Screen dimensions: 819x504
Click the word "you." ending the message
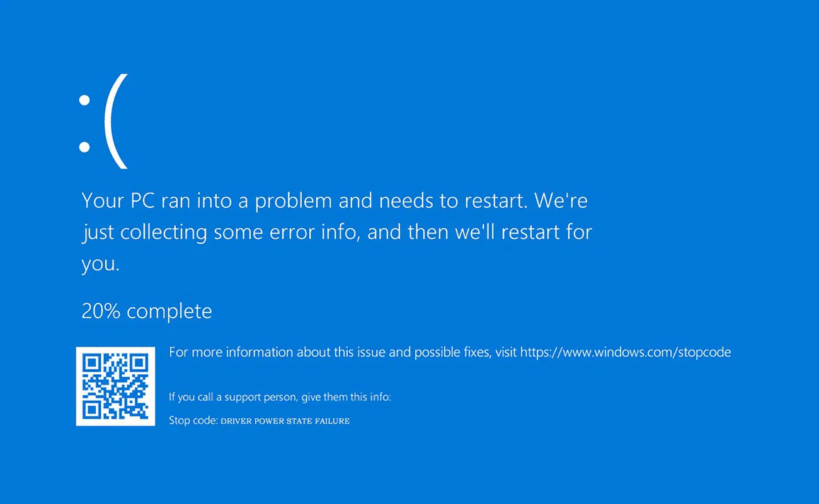point(100,265)
